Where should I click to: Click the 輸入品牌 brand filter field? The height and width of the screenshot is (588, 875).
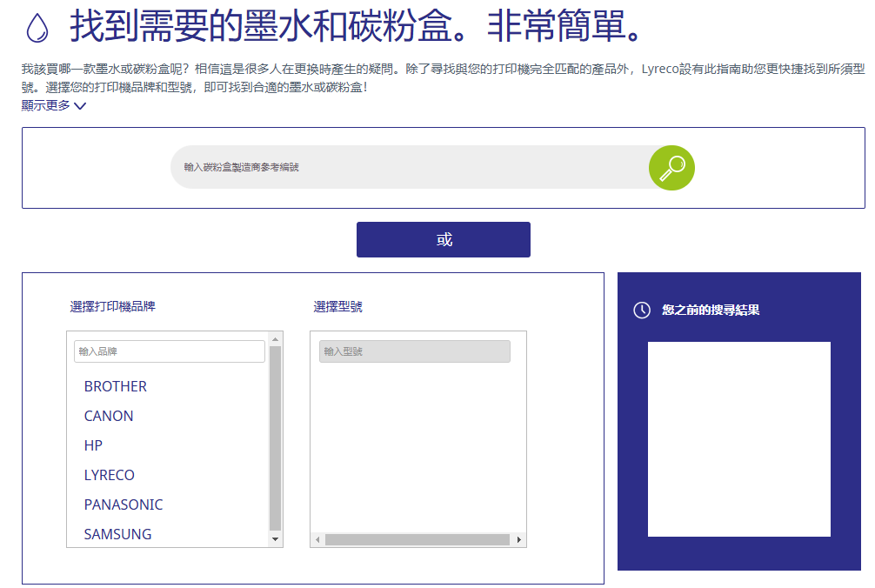169,351
